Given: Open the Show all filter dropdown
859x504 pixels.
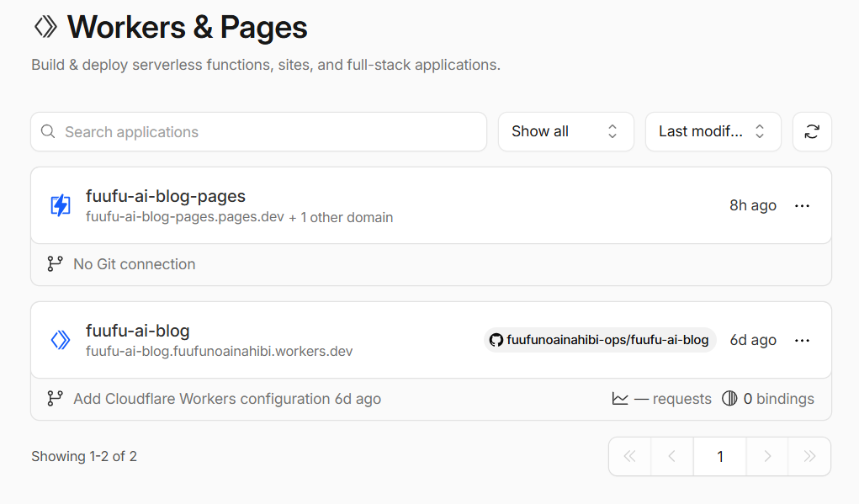Looking at the screenshot, I should 566,131.
